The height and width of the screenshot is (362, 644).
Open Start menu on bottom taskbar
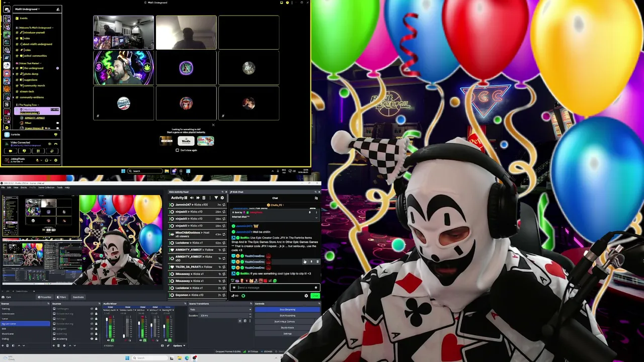click(x=127, y=358)
